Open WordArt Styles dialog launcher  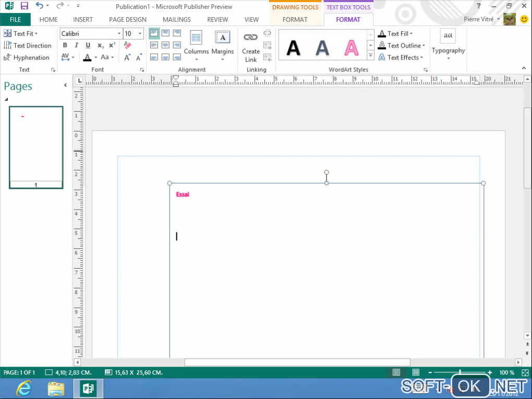tap(426, 70)
